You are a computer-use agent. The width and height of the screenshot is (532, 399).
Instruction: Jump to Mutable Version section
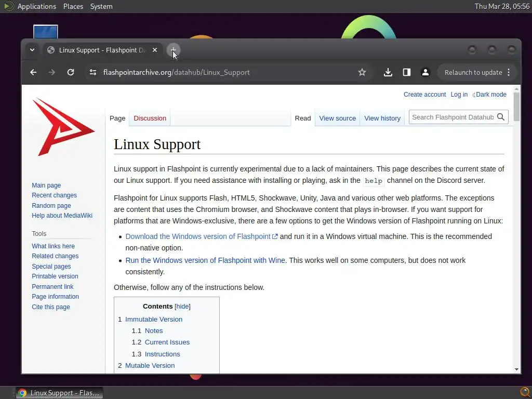150,365
